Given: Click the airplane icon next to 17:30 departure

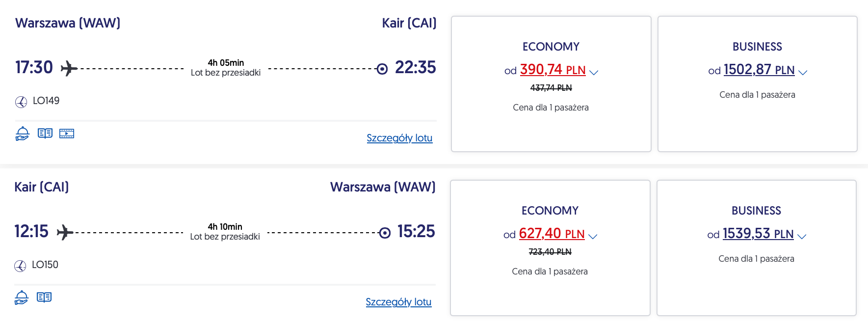Looking at the screenshot, I should coord(69,68).
